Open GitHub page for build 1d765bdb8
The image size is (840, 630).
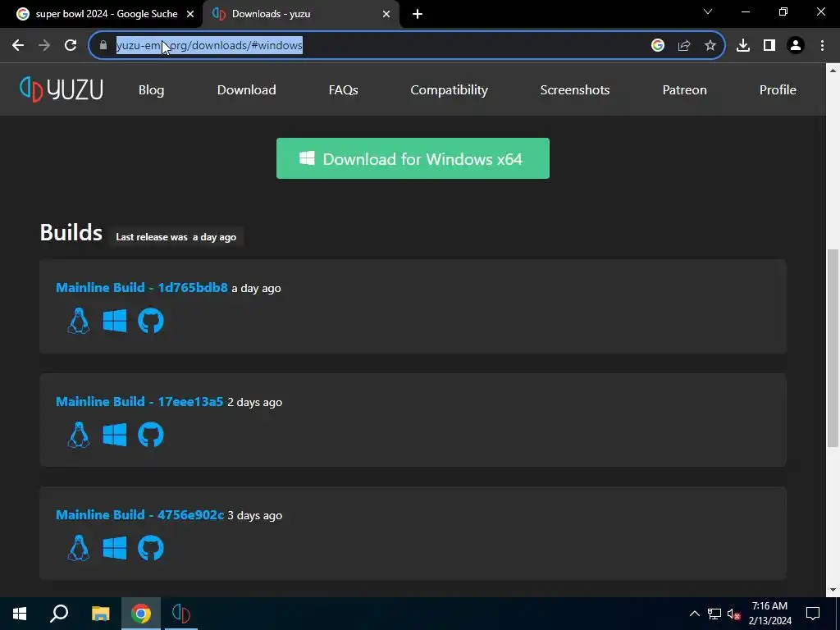151,321
